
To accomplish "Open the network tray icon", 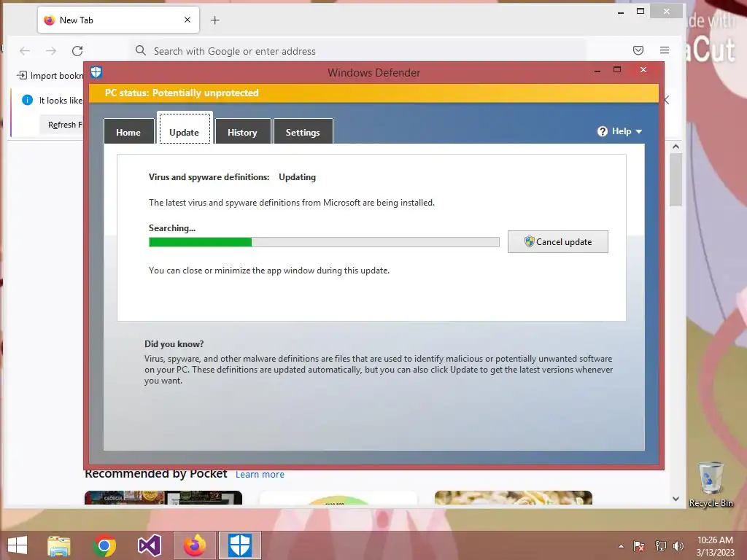I will coord(660,546).
